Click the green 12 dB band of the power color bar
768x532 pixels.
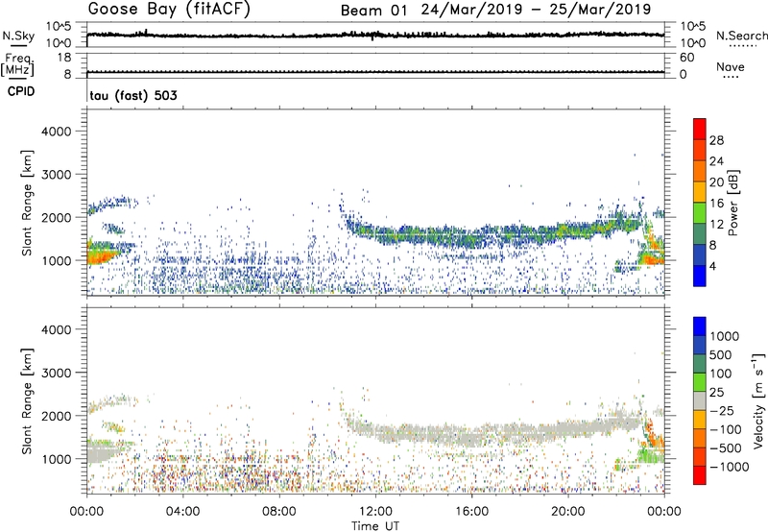click(700, 213)
